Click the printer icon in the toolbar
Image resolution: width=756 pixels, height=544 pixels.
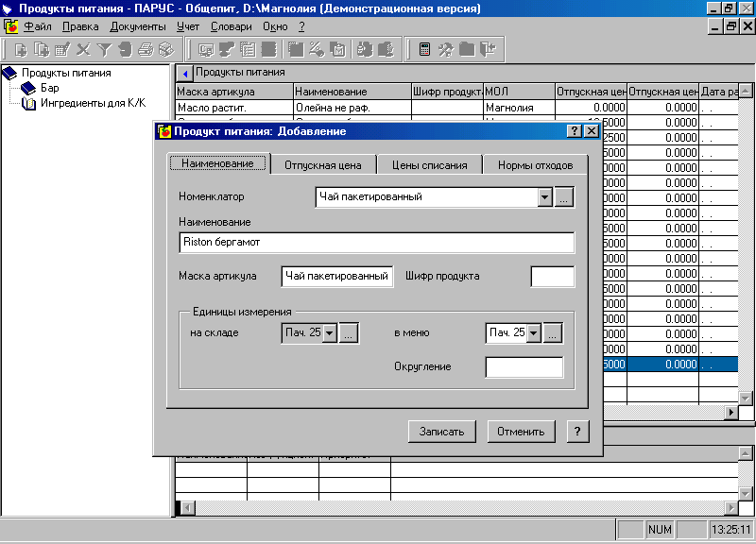coord(146,49)
